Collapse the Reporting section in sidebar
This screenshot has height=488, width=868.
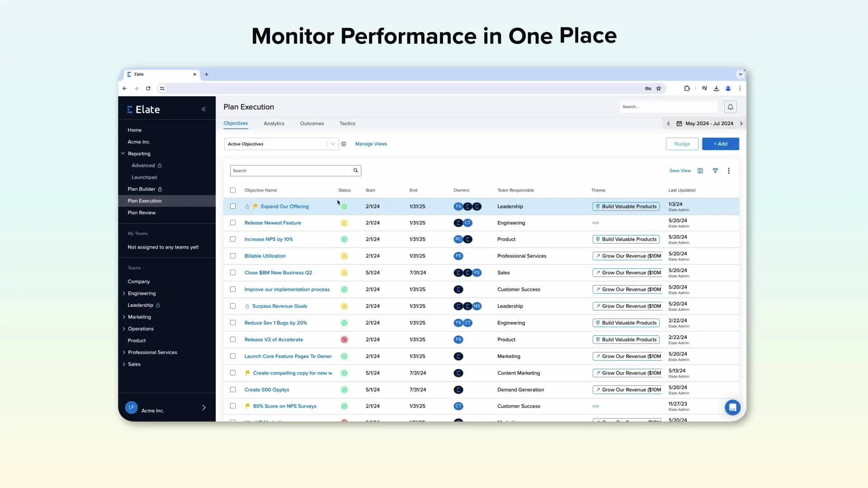click(x=123, y=154)
